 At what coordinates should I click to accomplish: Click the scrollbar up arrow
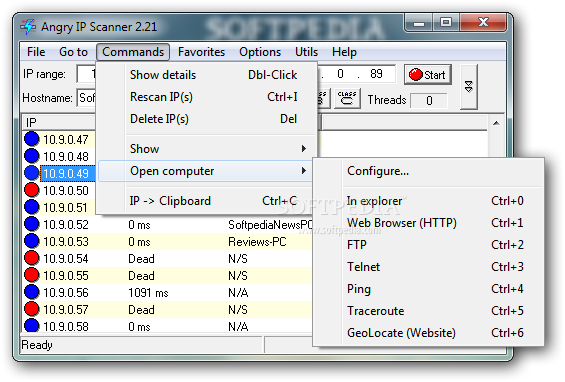point(496,123)
